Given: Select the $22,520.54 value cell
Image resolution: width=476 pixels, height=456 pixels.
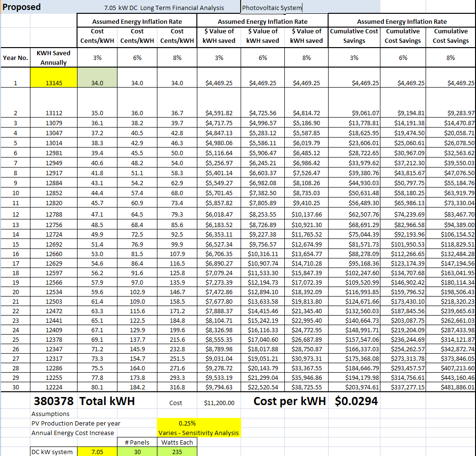Looking at the screenshot, I should [x=262, y=387].
